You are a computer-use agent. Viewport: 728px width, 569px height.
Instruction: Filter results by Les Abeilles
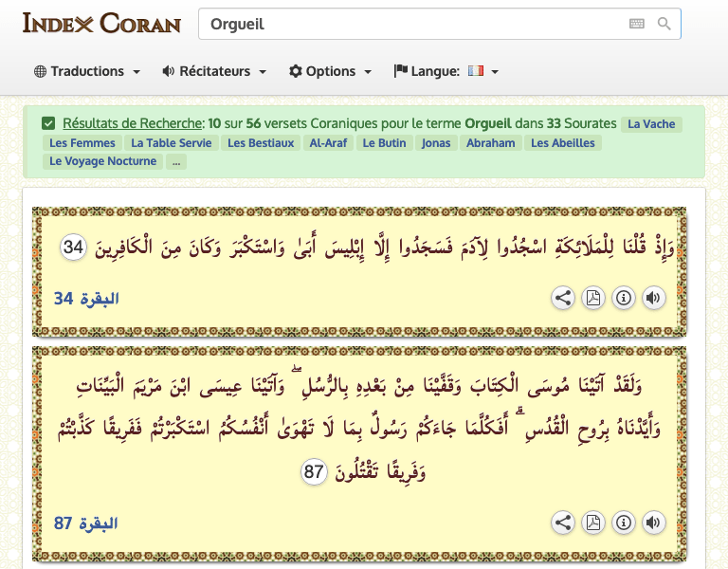(563, 142)
